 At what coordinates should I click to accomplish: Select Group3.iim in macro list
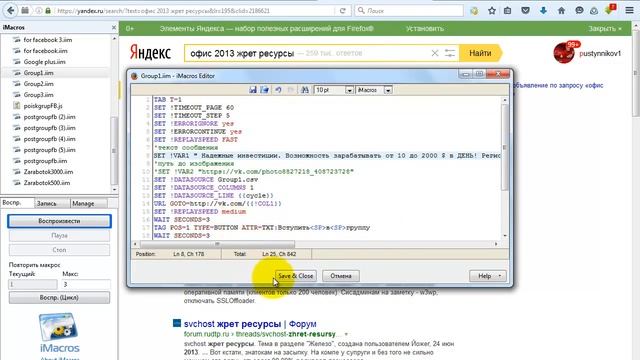(x=38, y=95)
